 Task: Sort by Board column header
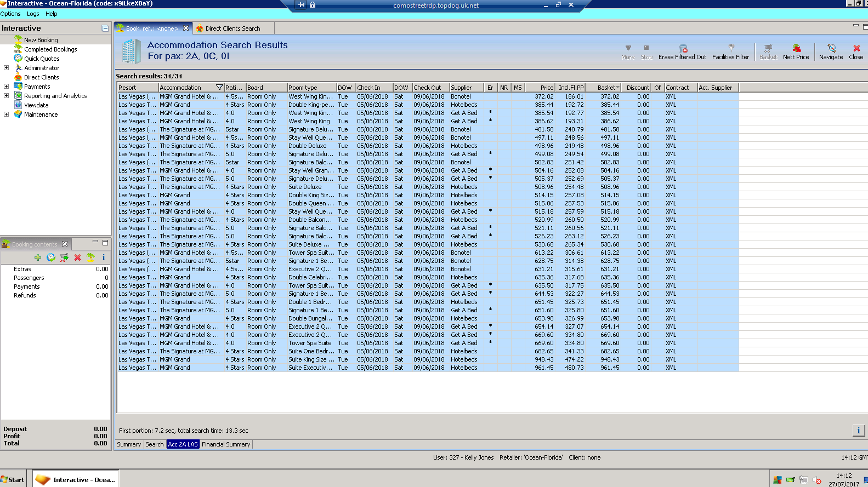point(267,88)
